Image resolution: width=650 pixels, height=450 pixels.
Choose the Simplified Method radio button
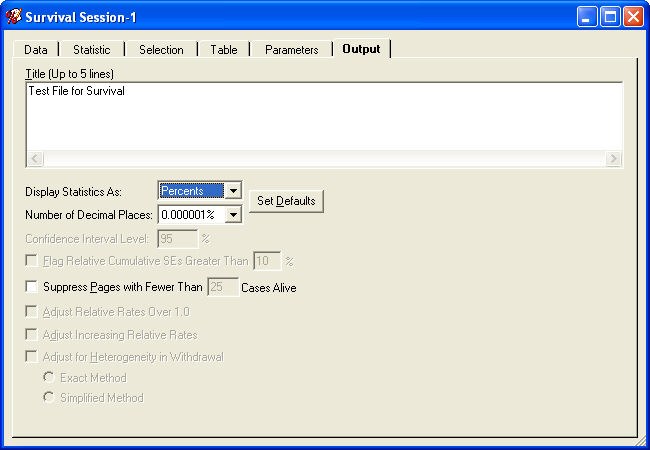[48, 398]
